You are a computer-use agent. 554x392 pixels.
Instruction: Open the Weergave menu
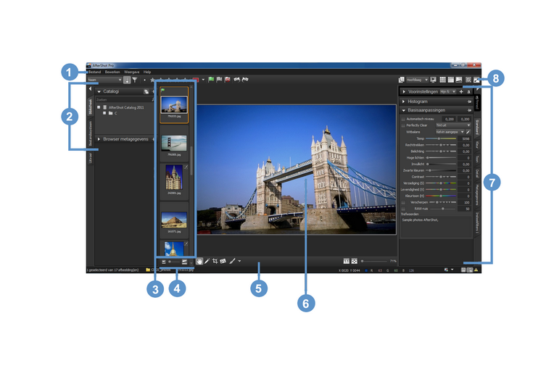[131, 72]
